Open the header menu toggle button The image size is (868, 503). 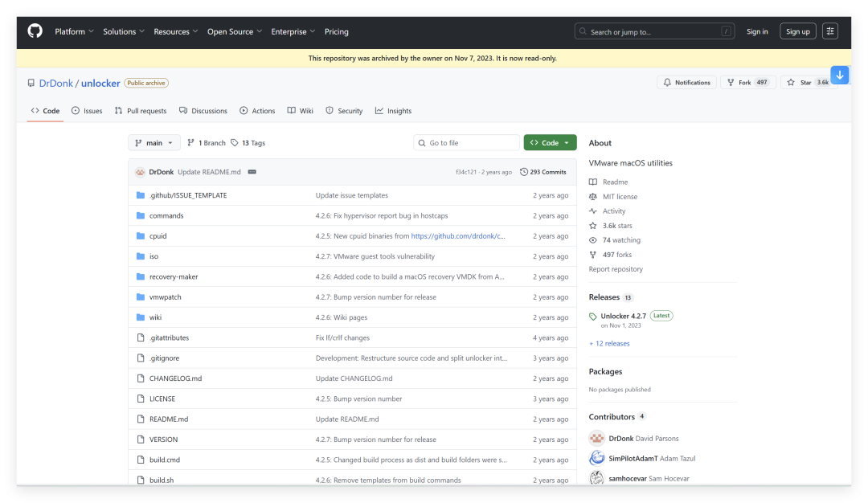tap(830, 31)
